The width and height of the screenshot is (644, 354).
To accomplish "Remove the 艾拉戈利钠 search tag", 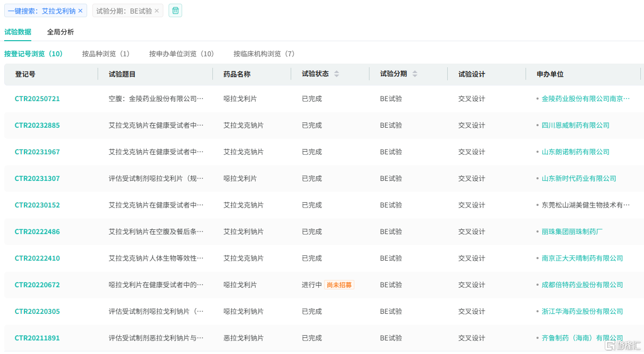I will coord(80,11).
